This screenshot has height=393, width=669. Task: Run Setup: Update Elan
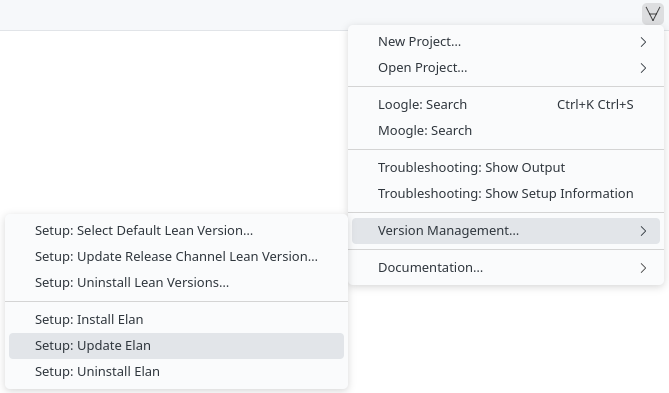pos(176,346)
